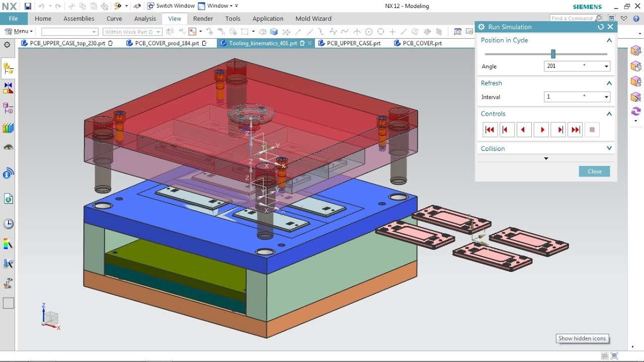Click the Reset icon in the Run Simulation dialog

601,27
